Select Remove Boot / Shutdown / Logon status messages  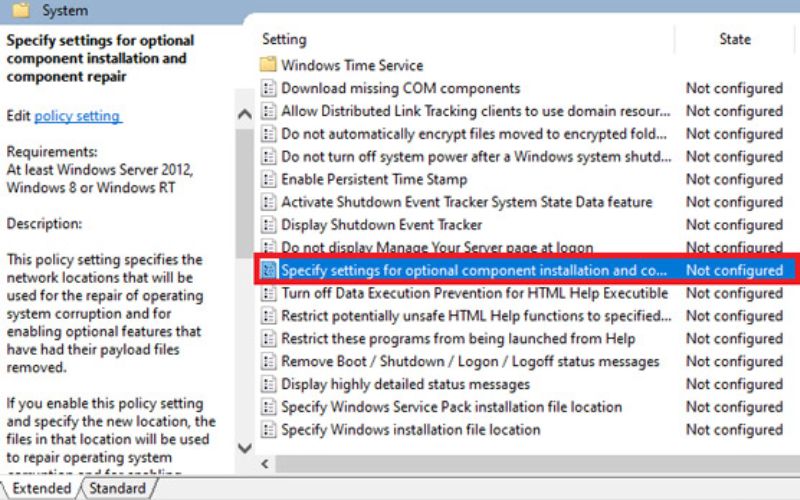click(470, 361)
